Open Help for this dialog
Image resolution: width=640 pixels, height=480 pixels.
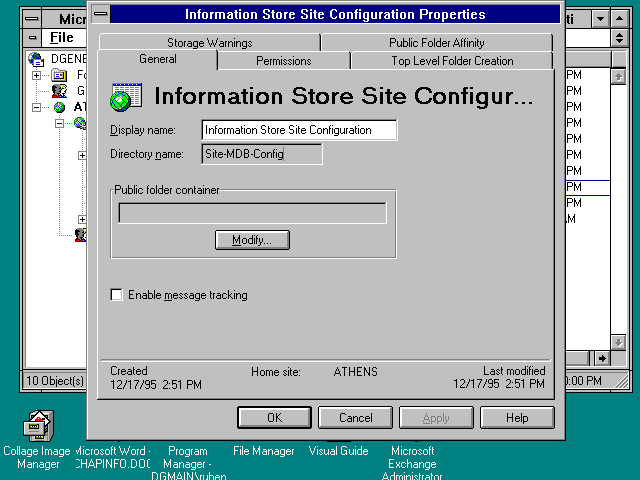517,418
